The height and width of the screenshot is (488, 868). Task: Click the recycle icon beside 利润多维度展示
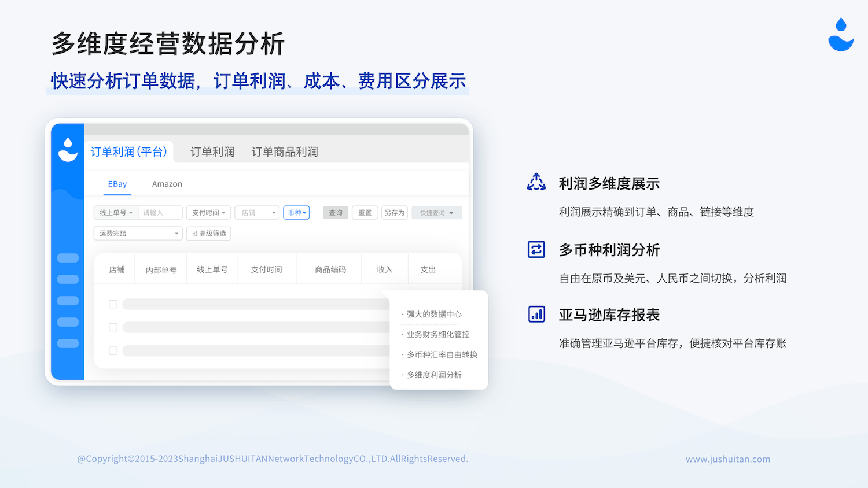pos(536,182)
